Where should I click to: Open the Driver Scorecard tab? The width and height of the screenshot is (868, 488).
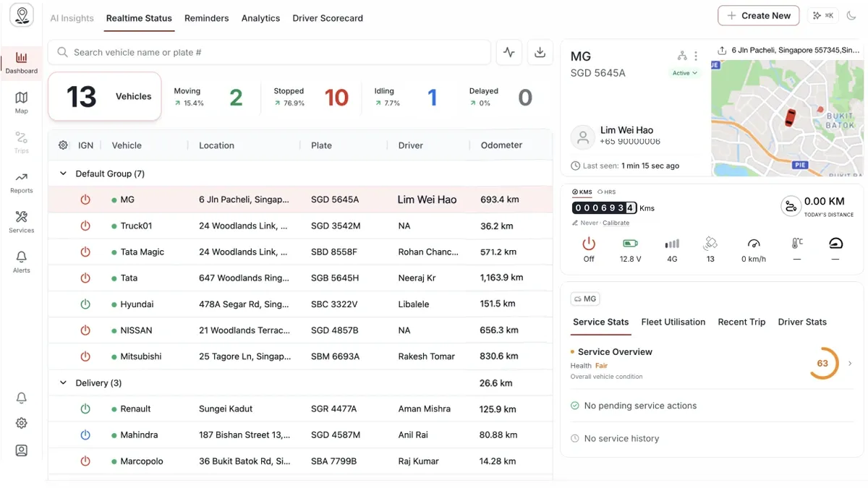(x=328, y=18)
